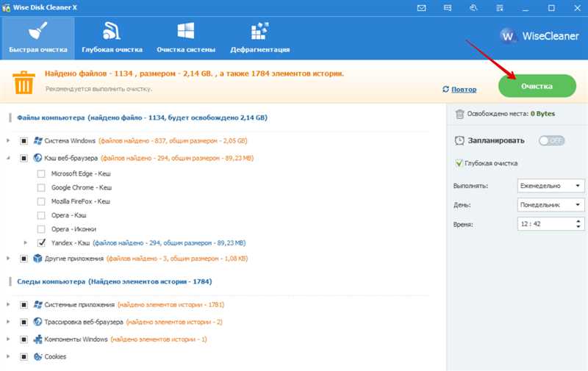Click the Cookies icon
588x371 pixels.
coord(37,356)
